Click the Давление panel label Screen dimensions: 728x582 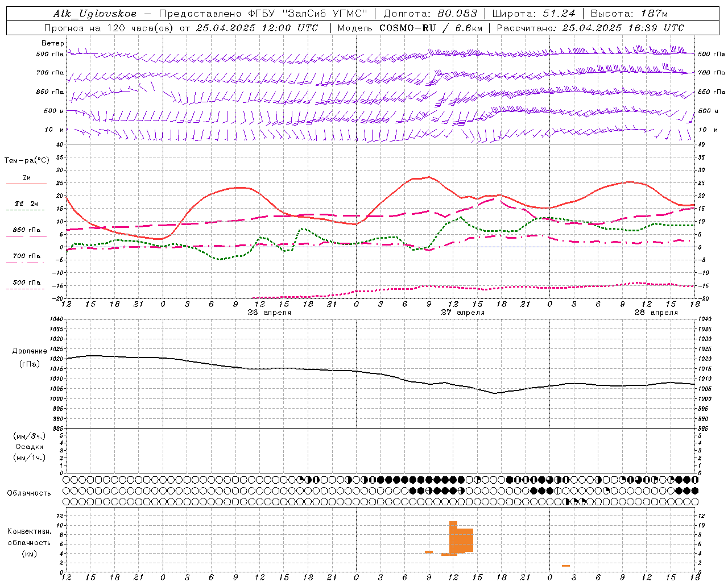click(x=30, y=351)
